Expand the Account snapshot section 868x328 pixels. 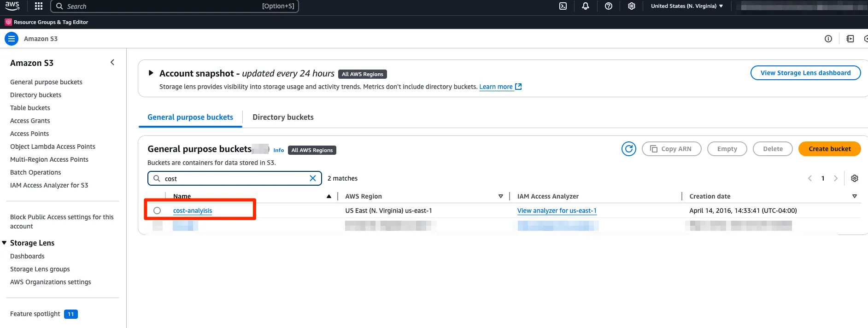coord(151,73)
